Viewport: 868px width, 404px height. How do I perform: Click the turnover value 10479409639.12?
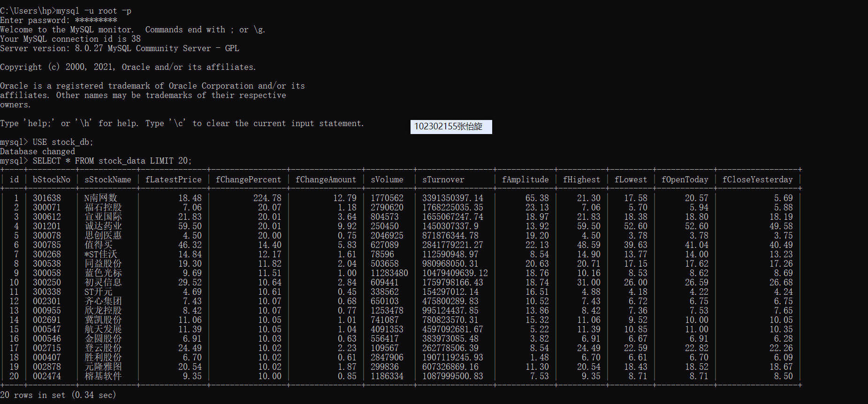point(455,273)
